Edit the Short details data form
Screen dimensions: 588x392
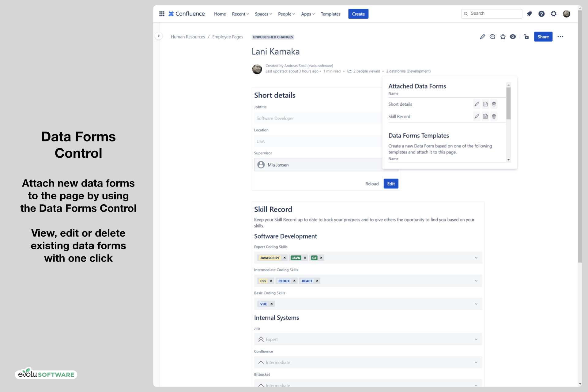coord(477,104)
